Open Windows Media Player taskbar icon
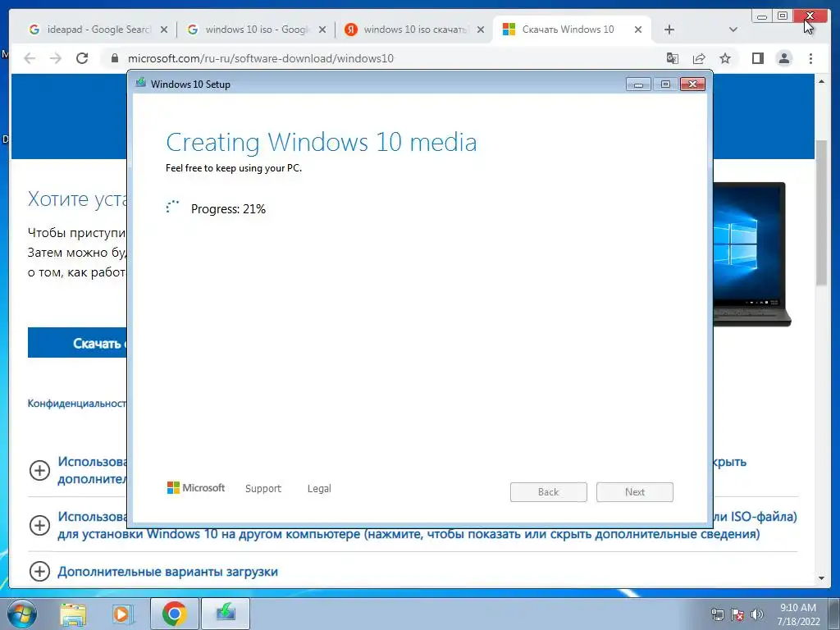Viewport: 840px width, 630px height. pos(123,614)
